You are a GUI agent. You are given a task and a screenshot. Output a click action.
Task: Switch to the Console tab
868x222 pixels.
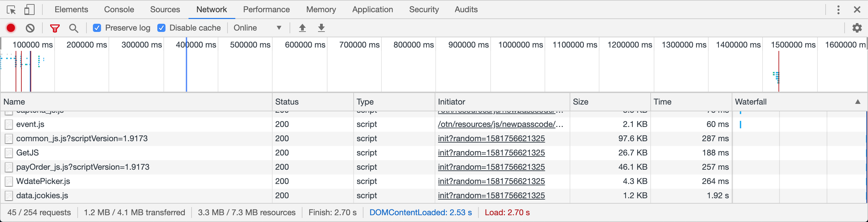119,10
